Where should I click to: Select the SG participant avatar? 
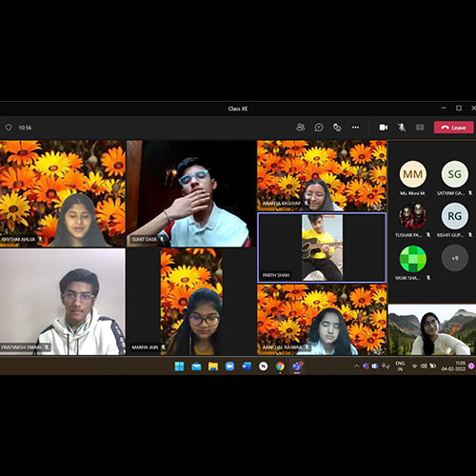click(455, 174)
